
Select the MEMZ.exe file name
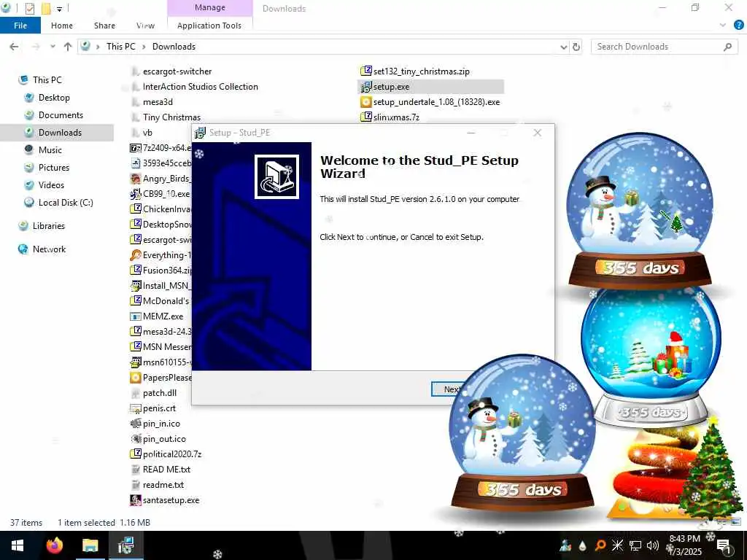click(x=163, y=316)
